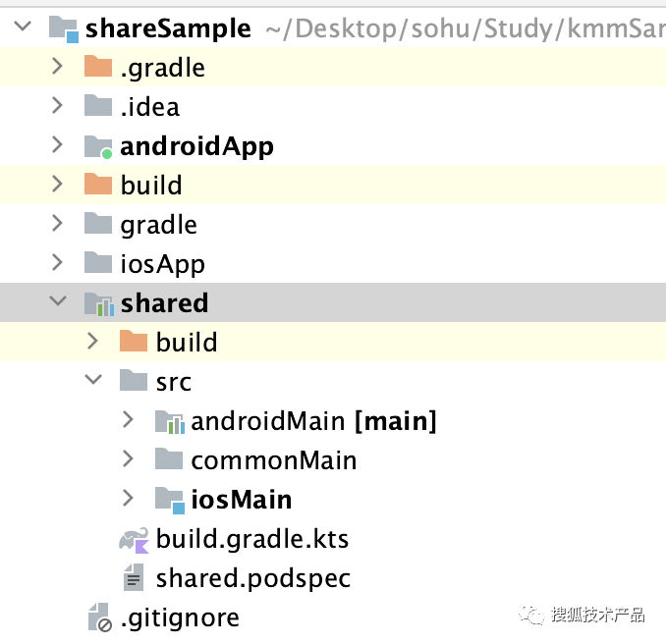Click the shared.podspec file icon

pyautogui.click(x=133, y=578)
